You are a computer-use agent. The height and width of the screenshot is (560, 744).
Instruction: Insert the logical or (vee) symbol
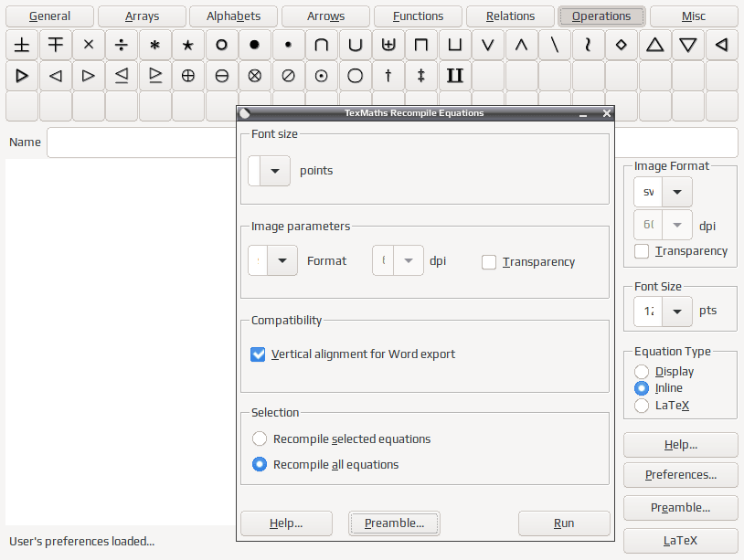pos(488,45)
